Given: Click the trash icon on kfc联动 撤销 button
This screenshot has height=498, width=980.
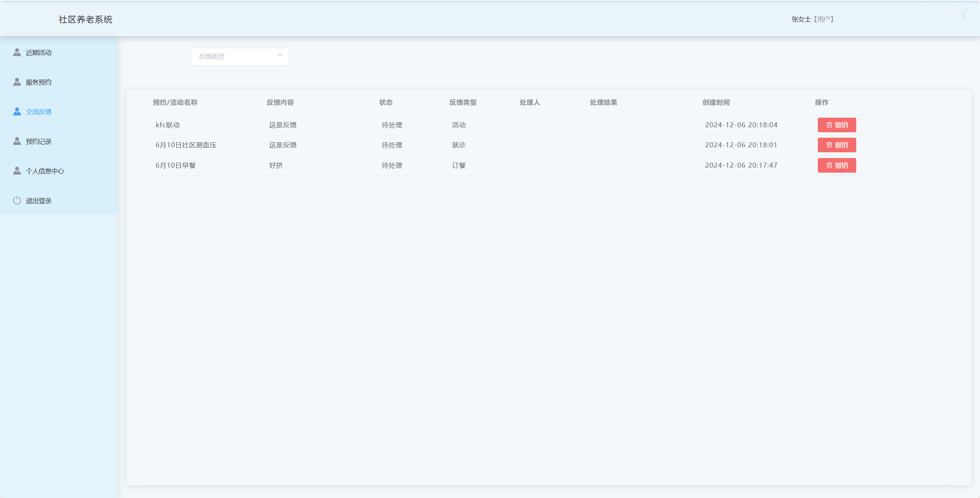Looking at the screenshot, I should 829,125.
